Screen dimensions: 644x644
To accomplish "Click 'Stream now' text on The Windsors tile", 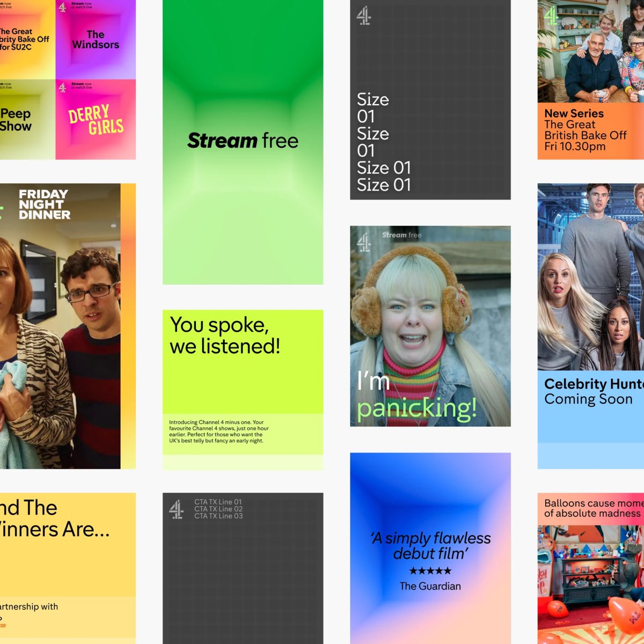I will tap(82, 4).
